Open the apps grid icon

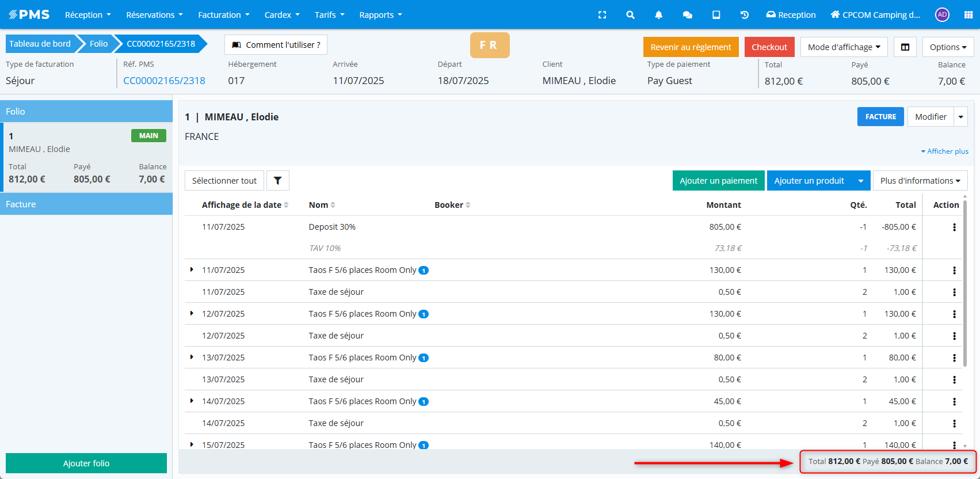tap(968, 15)
